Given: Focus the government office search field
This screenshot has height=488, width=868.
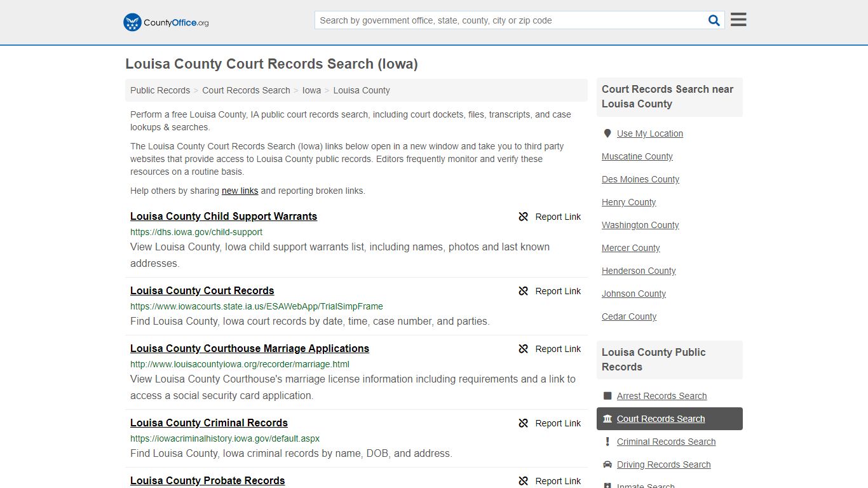Looking at the screenshot, I should tap(510, 20).
